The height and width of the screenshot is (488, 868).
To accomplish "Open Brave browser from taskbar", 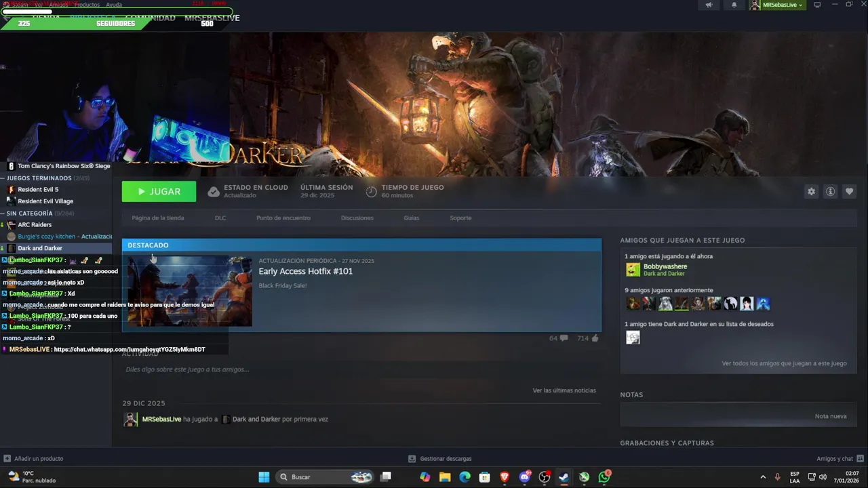I will 505,477.
